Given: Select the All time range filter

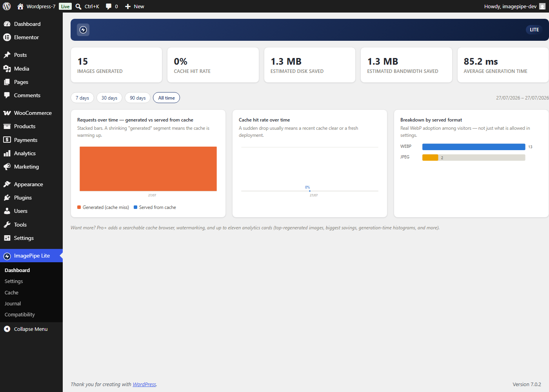Looking at the screenshot, I should [167, 98].
